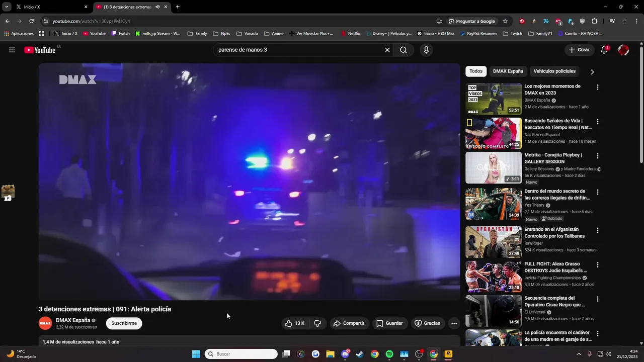This screenshot has height=362, width=644.
Task: Click Preguntar a Google lens button
Action: point(471,21)
